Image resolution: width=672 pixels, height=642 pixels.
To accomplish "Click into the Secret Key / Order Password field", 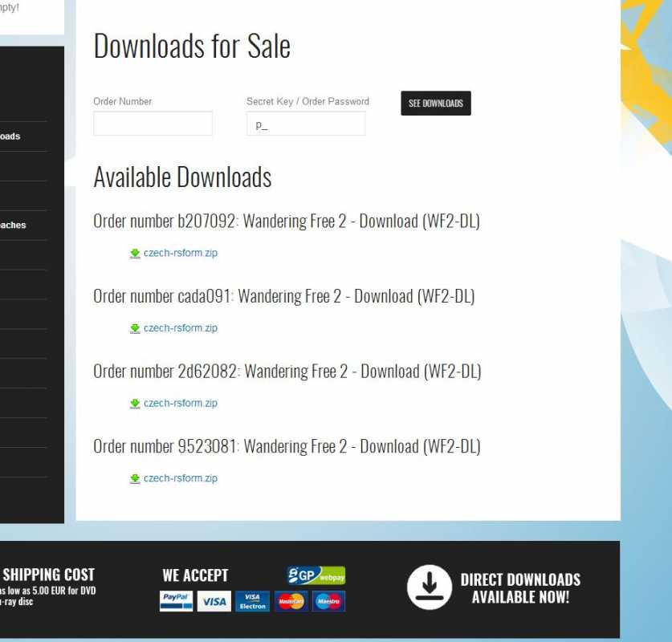I will [x=305, y=124].
